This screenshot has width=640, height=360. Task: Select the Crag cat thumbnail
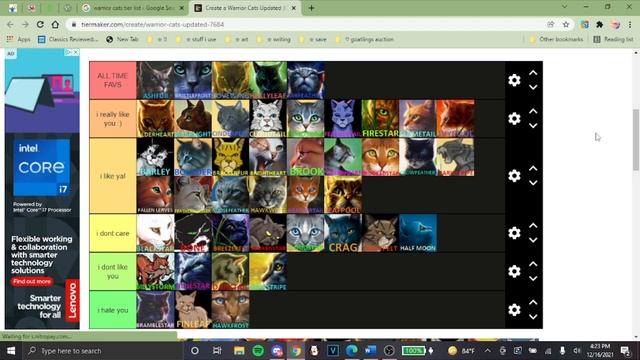point(343,233)
